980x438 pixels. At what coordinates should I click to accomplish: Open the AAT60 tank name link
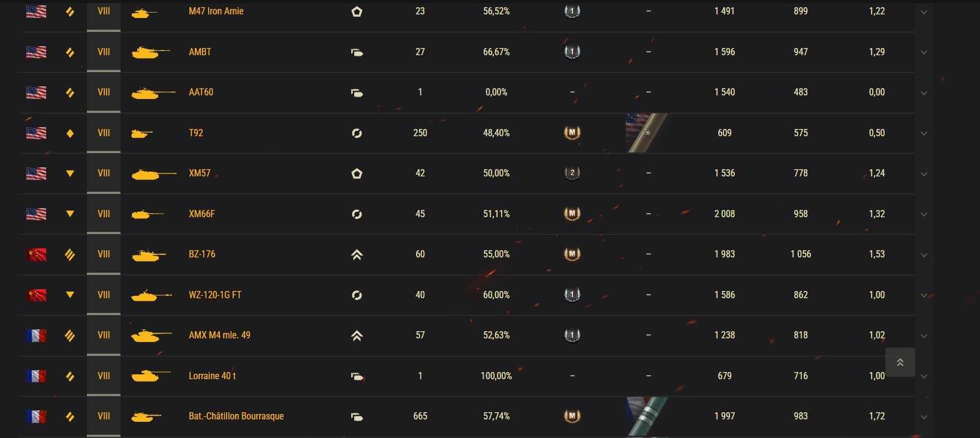201,92
